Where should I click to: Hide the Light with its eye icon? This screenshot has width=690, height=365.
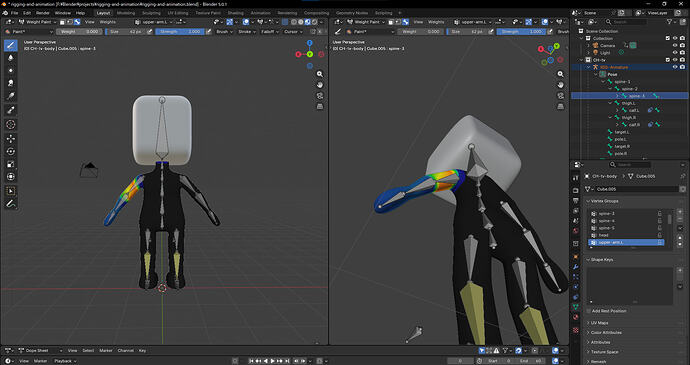[675, 52]
